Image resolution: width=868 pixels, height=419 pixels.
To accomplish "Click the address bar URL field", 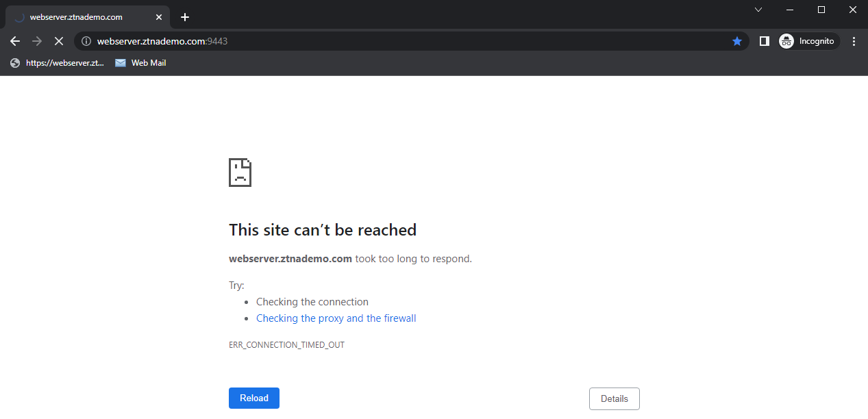I will point(411,41).
